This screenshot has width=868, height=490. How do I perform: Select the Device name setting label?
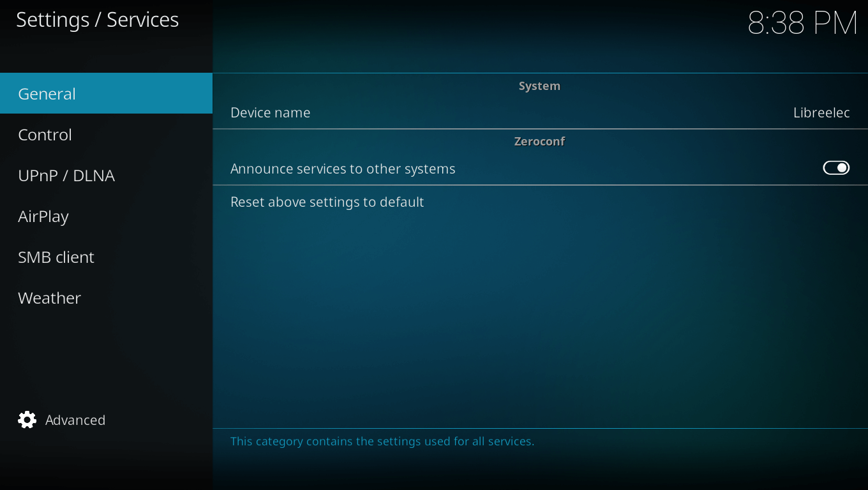[x=270, y=113]
